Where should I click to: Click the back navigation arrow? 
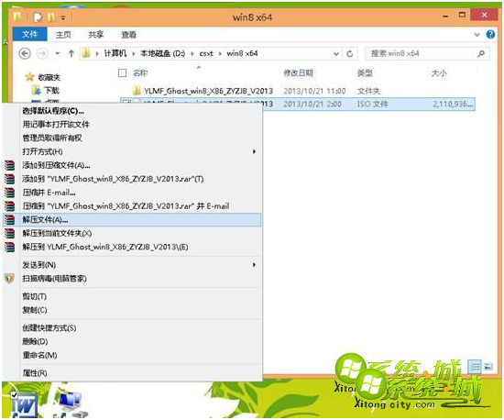coord(25,53)
